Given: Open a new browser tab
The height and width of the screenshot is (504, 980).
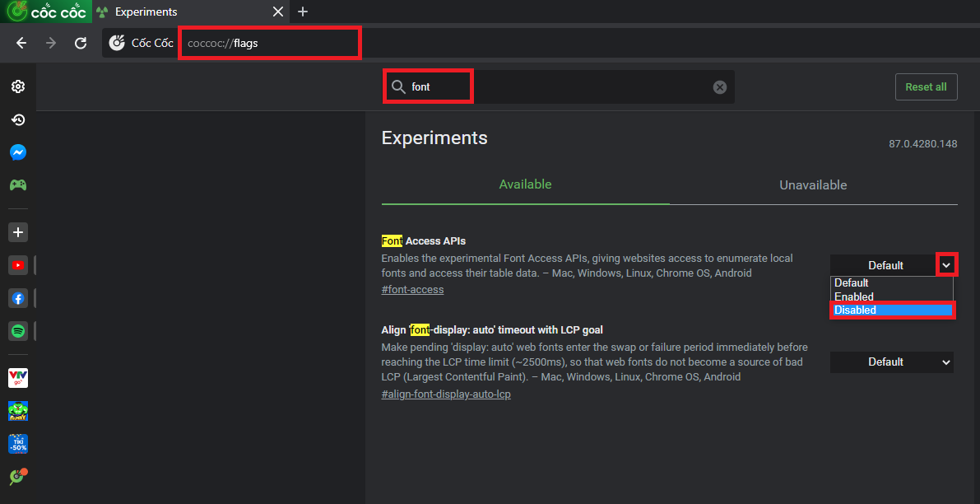Looking at the screenshot, I should (303, 12).
